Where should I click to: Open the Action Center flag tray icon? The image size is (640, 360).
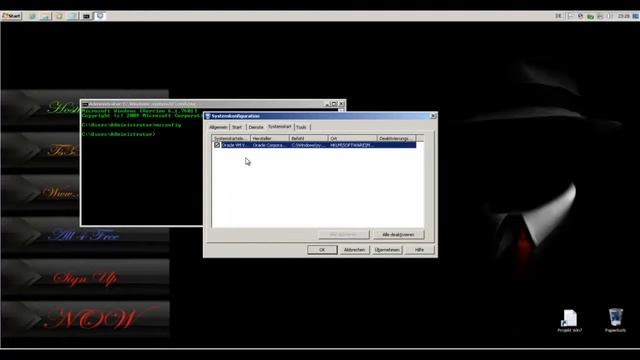point(570,16)
